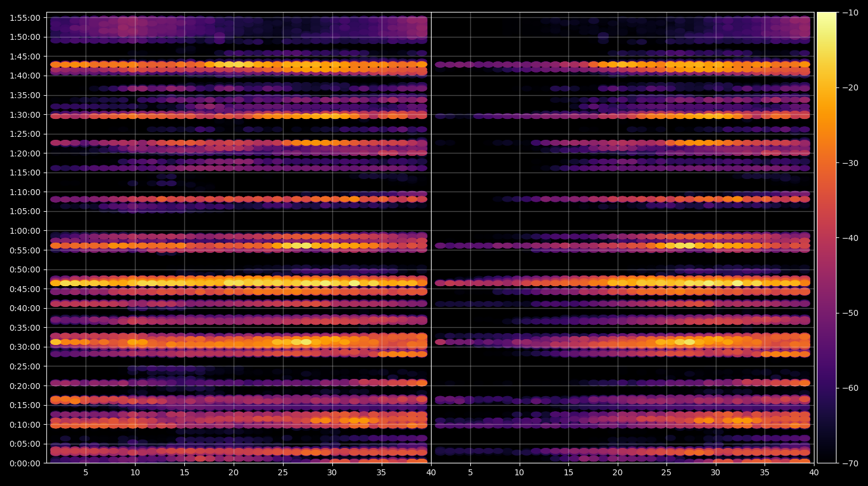Click the 1:45:00 y-axis tick label

pyautogui.click(x=25, y=57)
